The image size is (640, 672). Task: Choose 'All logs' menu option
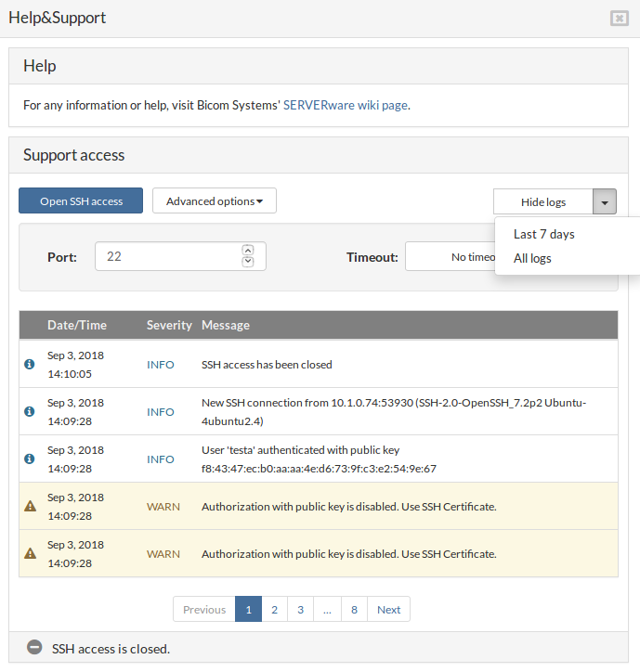532,258
